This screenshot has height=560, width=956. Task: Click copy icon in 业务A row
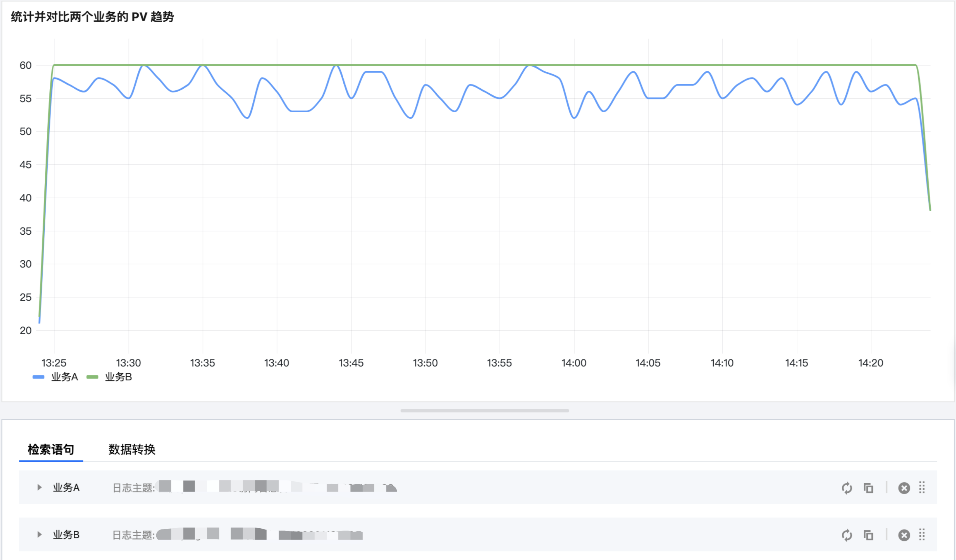(868, 488)
